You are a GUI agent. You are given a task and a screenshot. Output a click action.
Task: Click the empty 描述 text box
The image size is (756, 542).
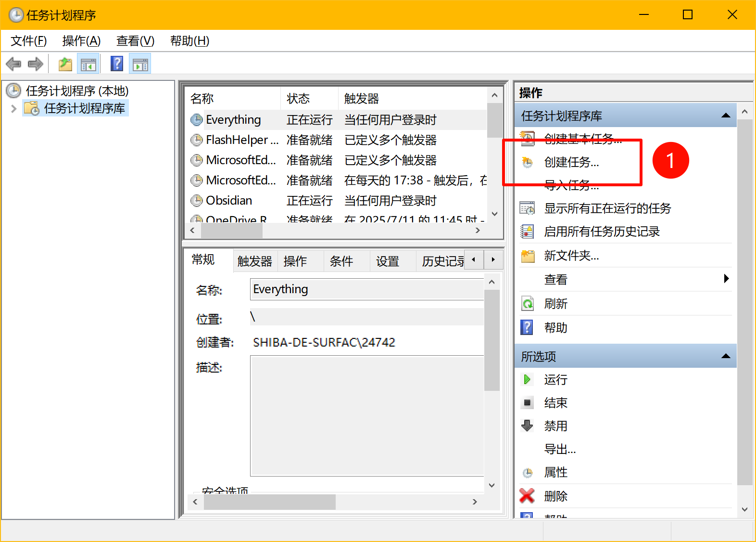point(367,416)
